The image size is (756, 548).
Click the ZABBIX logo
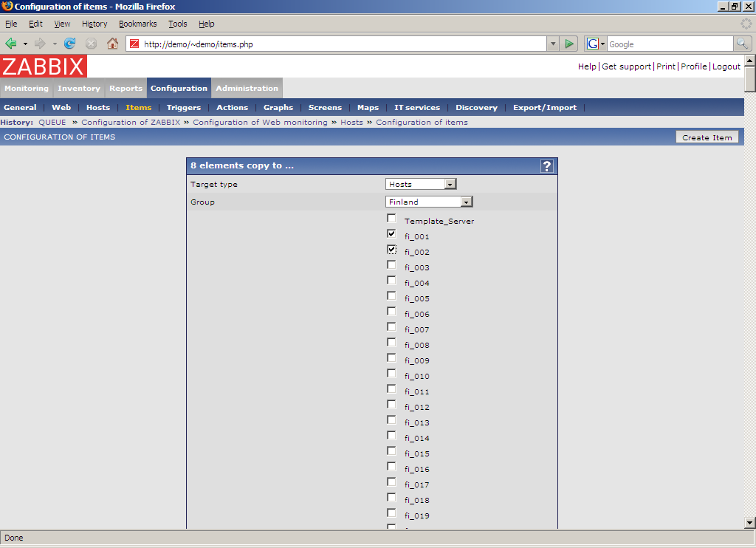tap(44, 66)
